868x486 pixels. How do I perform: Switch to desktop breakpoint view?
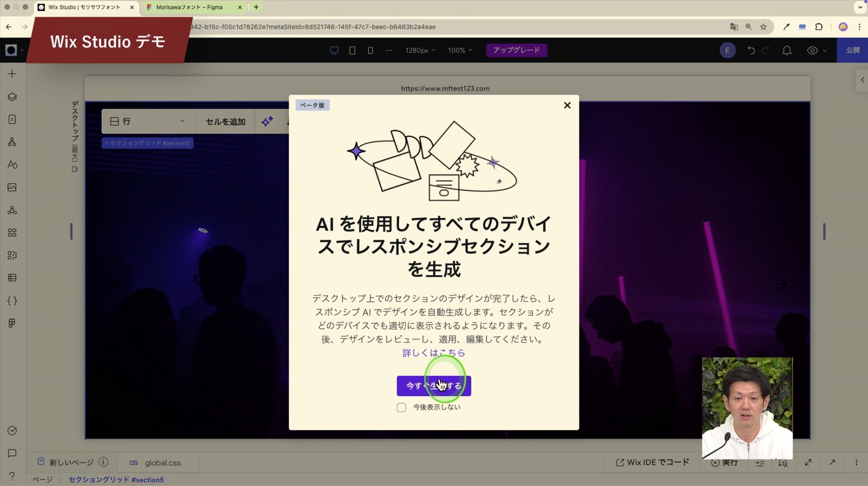pyautogui.click(x=334, y=50)
